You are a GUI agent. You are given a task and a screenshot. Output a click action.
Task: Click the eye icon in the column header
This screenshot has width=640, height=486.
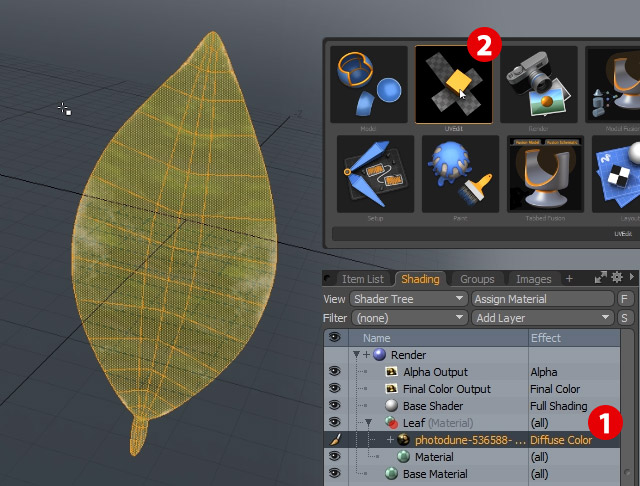335,337
